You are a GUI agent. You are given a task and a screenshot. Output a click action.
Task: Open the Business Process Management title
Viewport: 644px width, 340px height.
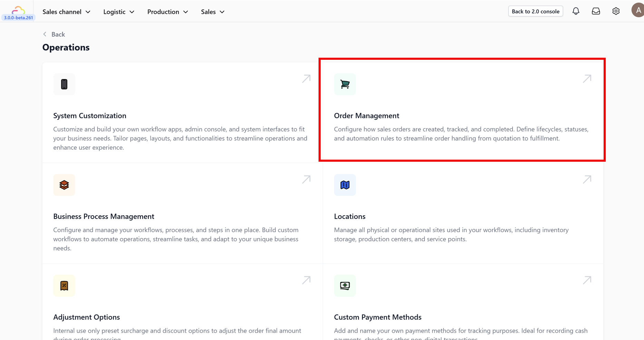coord(104,217)
